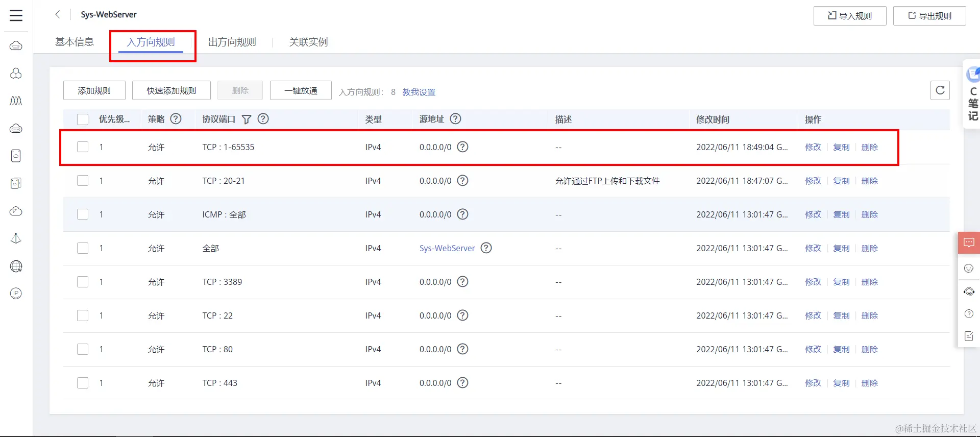Click the document icon in the left sidebar

coord(16,156)
